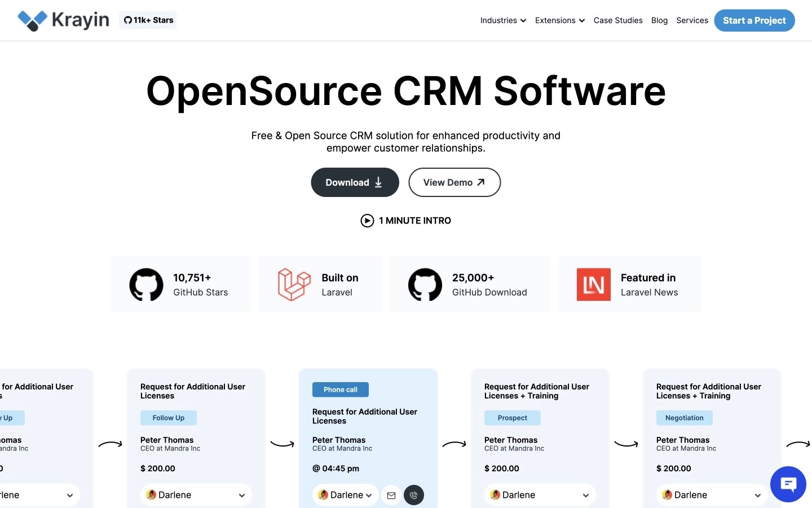Image resolution: width=812 pixels, height=508 pixels.
Task: Click Start a Project button
Action: 754,20
